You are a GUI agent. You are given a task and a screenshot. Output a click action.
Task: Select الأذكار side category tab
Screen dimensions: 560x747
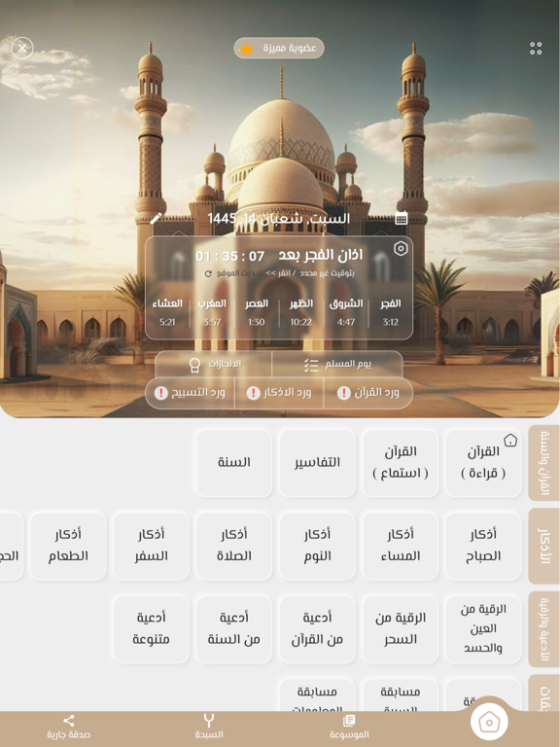[544, 546]
